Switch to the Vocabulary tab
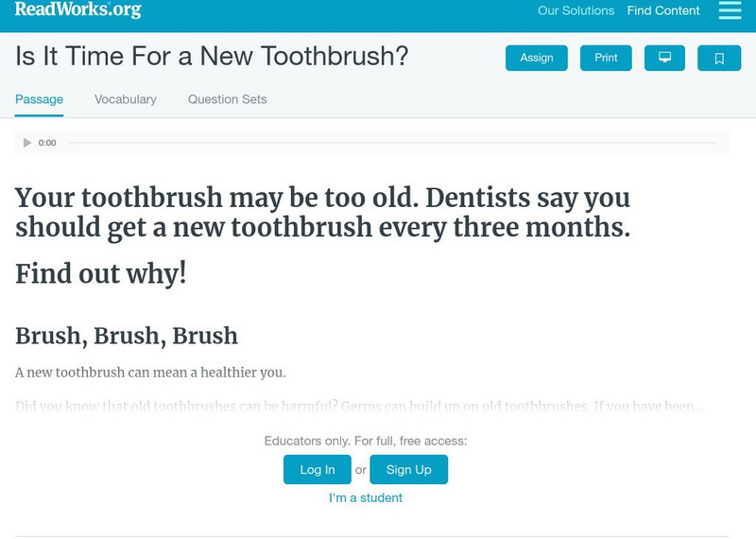This screenshot has width=756, height=539. click(126, 99)
